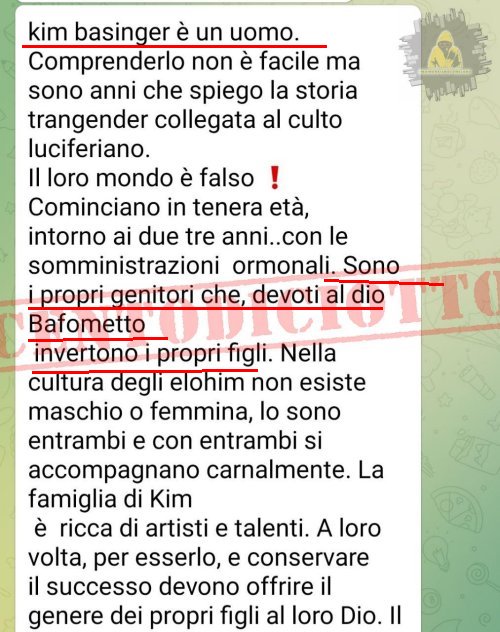Click the text 'trangender collegata al culto'
The height and width of the screenshot is (632, 500).
[x=185, y=120]
